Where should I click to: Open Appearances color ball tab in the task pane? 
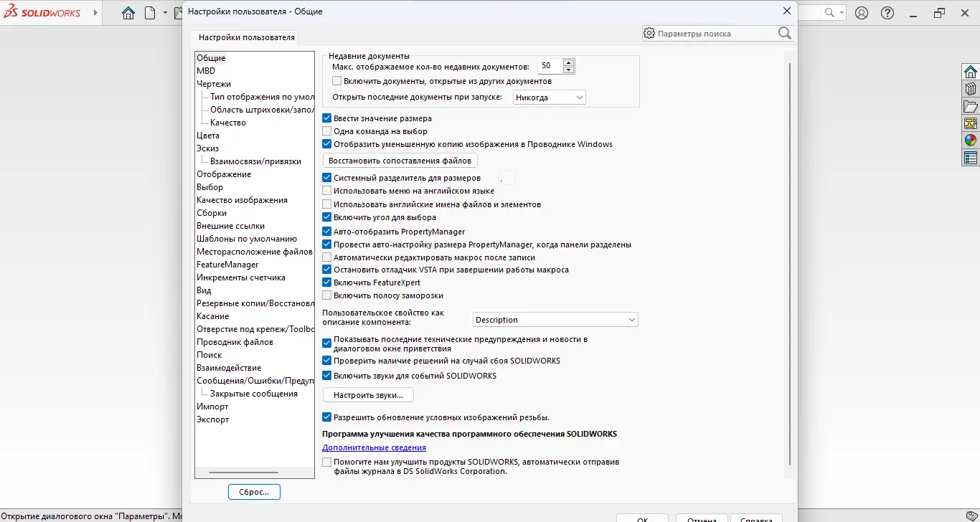(x=971, y=141)
